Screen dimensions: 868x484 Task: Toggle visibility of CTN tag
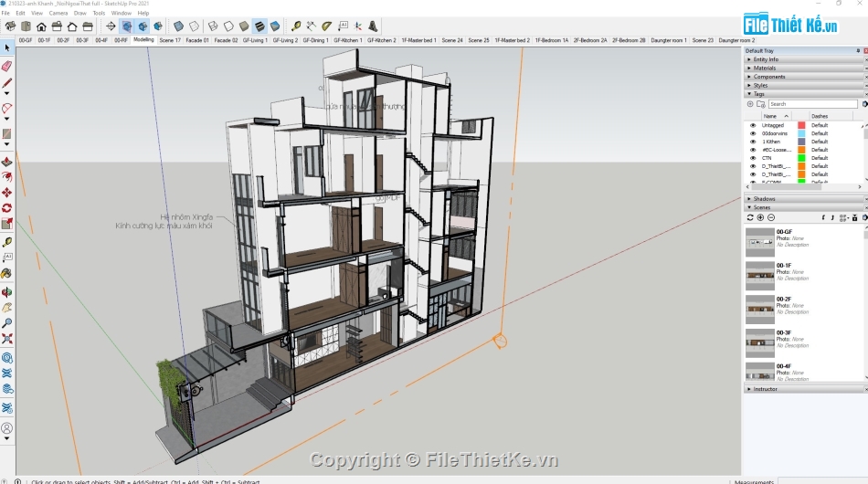pos(753,158)
